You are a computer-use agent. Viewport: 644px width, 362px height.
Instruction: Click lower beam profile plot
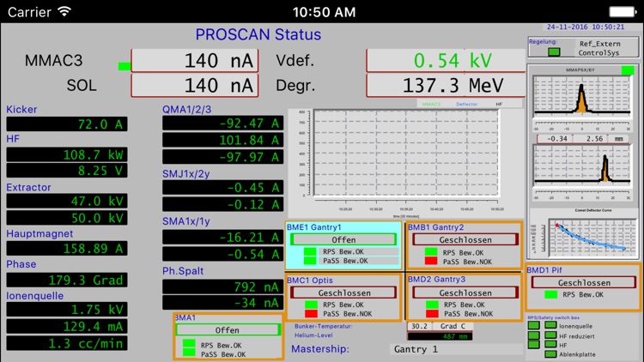click(x=582, y=165)
